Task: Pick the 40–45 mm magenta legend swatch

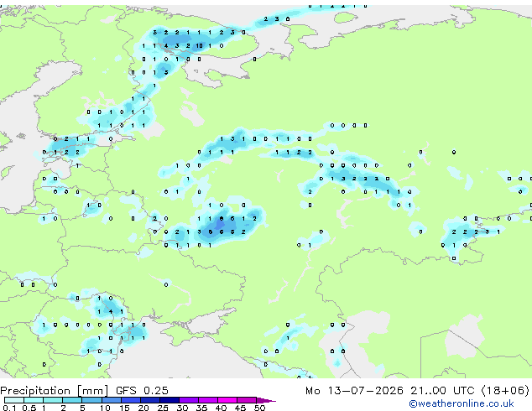Action: (227, 400)
